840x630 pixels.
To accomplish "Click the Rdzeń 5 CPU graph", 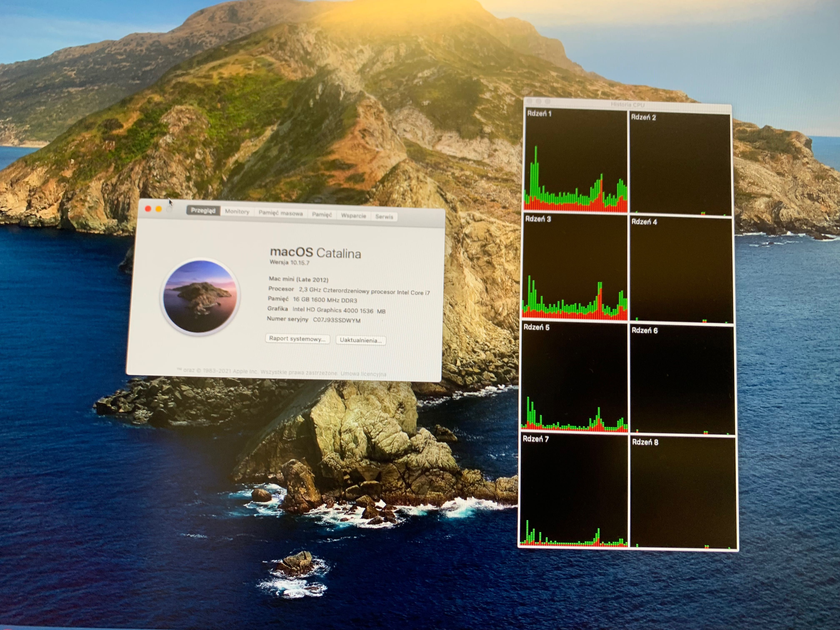I will click(574, 377).
